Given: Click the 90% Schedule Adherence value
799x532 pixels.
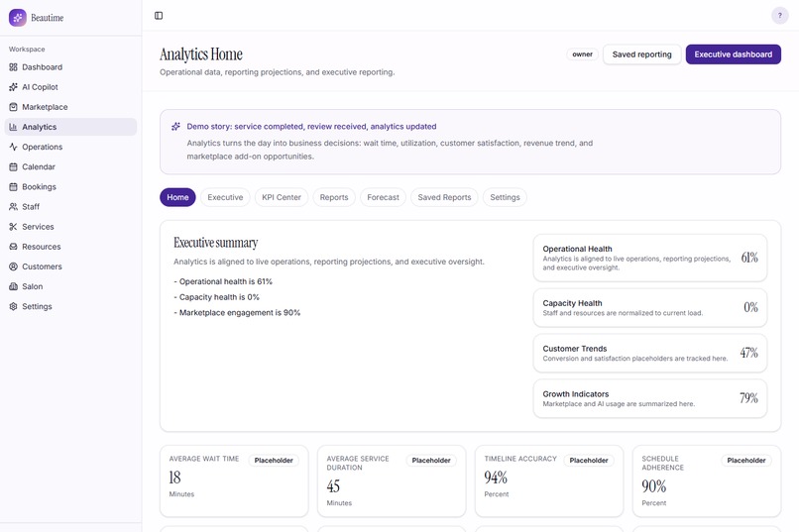Looking at the screenshot, I should click(x=654, y=486).
